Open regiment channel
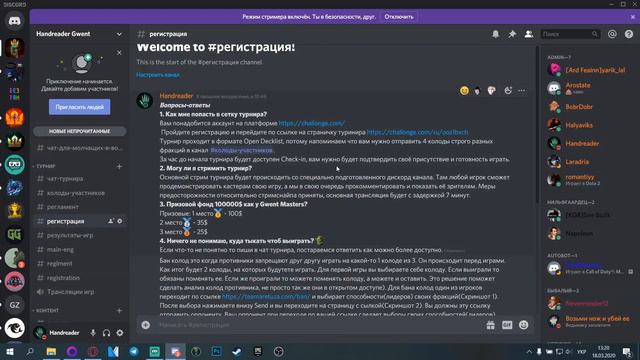The image size is (640, 360). click(79, 264)
